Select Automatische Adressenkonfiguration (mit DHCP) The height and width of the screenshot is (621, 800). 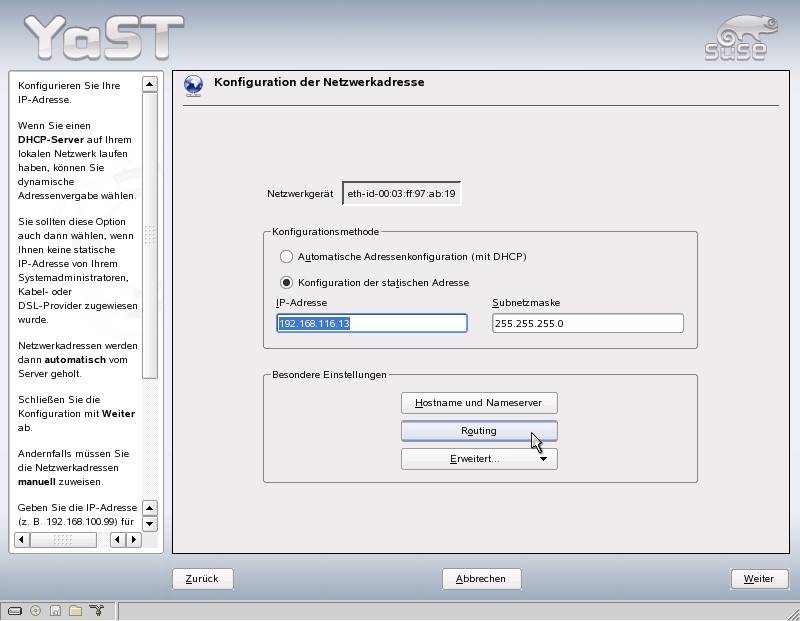coord(287,257)
